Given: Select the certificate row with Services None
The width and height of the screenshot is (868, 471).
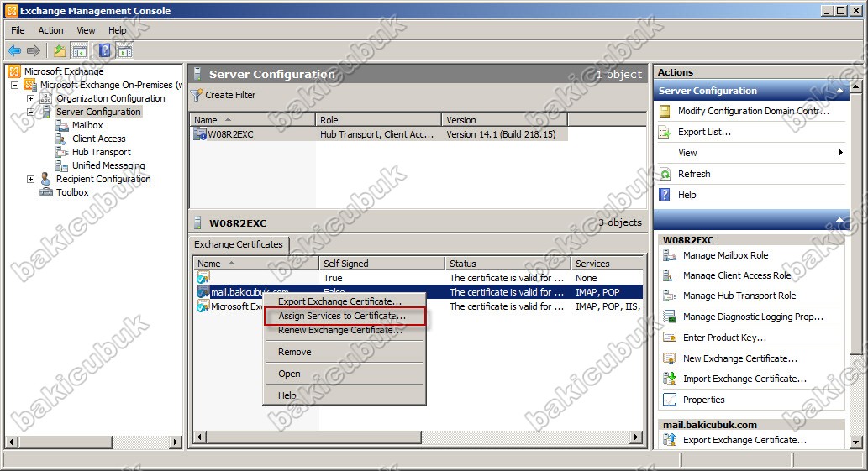Looking at the screenshot, I should [x=418, y=278].
